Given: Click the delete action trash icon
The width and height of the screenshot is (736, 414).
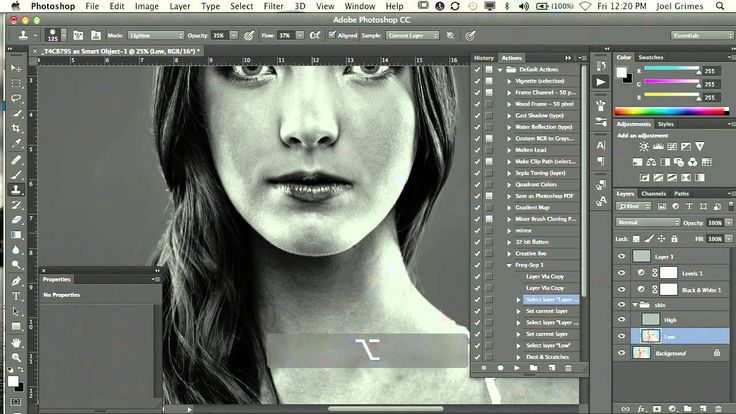Looking at the screenshot, I should click(568, 368).
